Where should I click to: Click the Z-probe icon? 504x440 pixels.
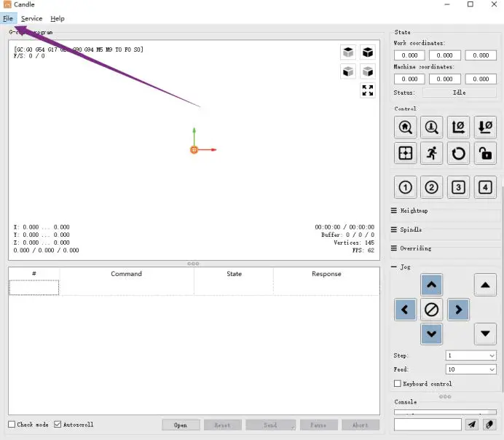point(432,127)
